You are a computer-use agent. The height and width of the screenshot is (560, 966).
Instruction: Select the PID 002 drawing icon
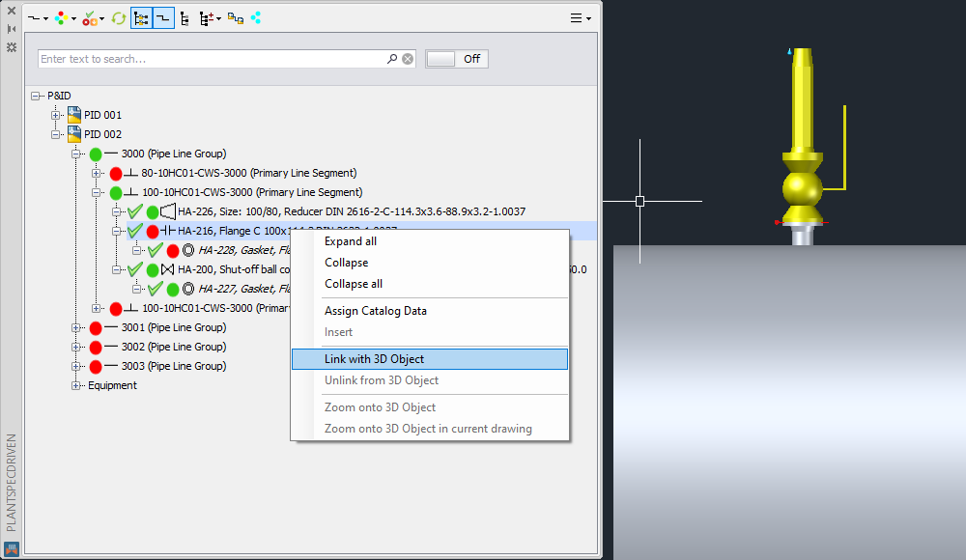point(74,134)
